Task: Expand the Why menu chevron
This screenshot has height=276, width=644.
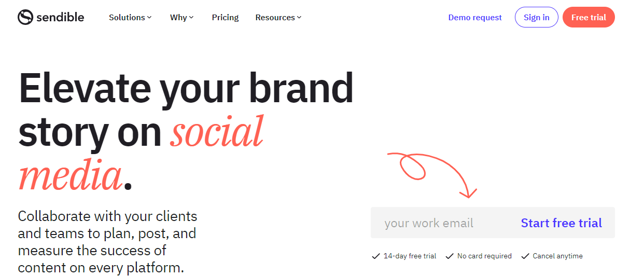Action: pos(191,17)
